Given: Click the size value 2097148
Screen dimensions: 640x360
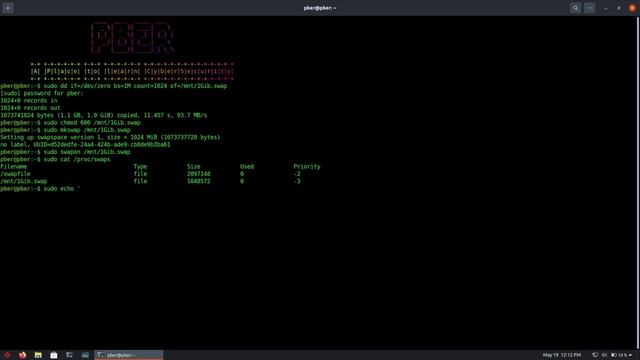Looking at the screenshot, I should tap(199, 174).
